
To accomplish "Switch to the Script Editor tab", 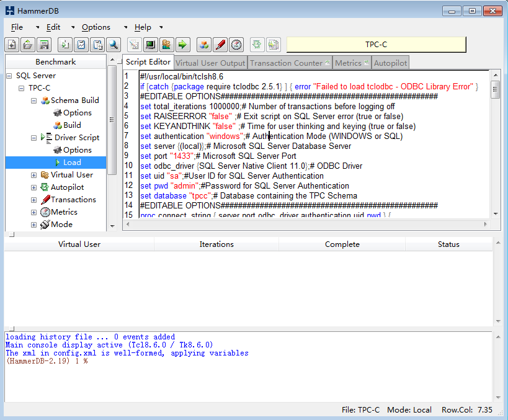I will pos(148,62).
